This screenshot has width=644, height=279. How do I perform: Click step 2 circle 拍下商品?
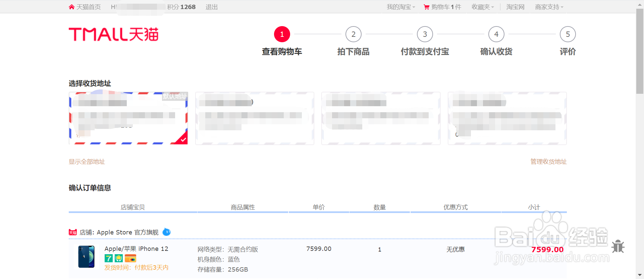click(354, 34)
